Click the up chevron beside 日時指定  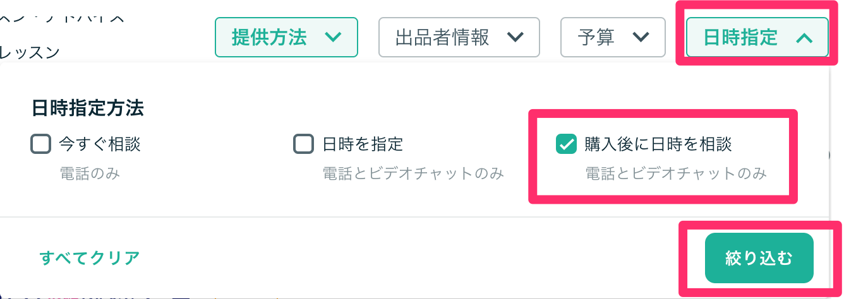click(804, 38)
